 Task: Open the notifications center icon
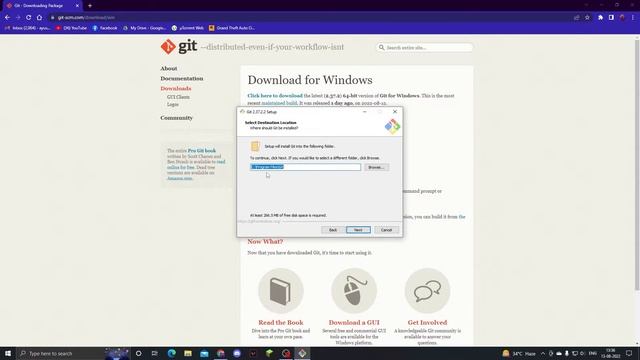click(629, 353)
